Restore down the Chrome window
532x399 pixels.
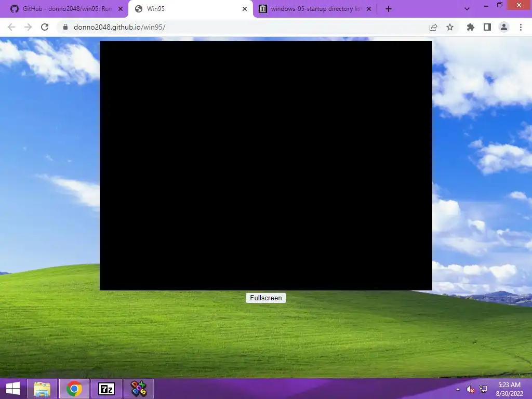coord(499,5)
